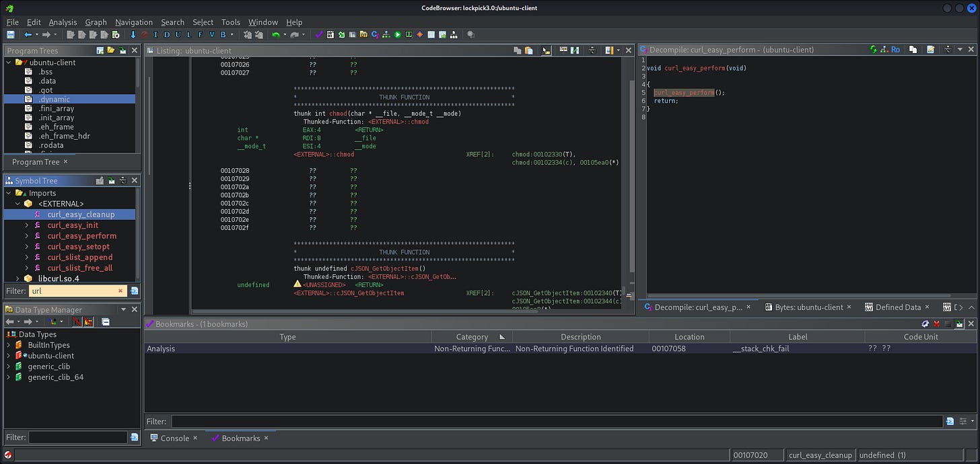The image size is (980, 464).
Task: Click the Disassemble 'D' toolbar icon
Action: 166,34
